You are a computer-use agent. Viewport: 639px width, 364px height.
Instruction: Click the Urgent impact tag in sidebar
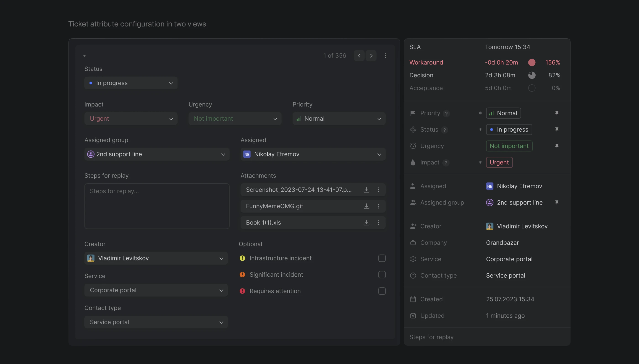coord(499,162)
